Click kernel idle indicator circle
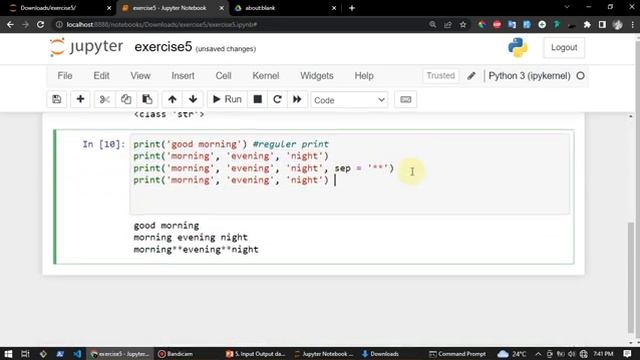 (x=580, y=76)
